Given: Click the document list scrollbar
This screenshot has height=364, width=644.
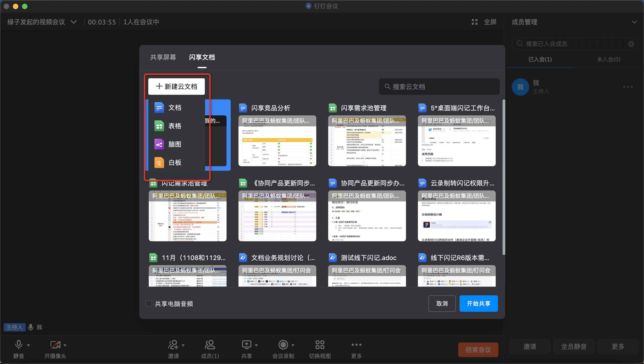Looking at the screenshot, I should [x=504, y=177].
